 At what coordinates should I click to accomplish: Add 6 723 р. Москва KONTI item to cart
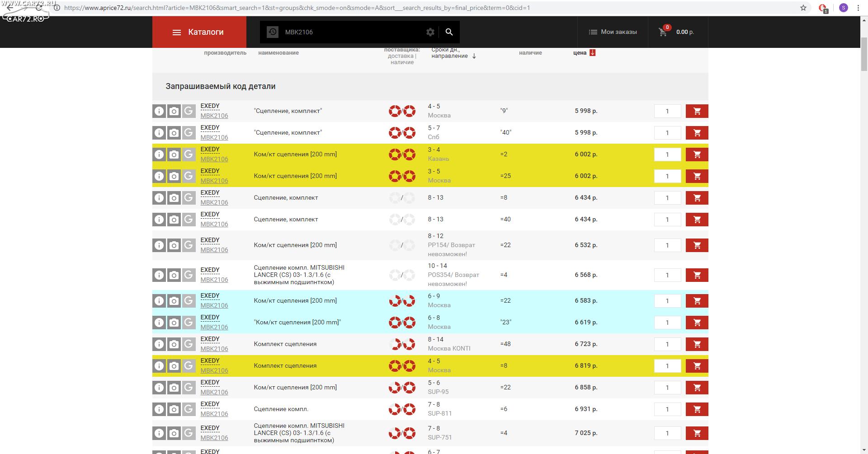tap(697, 344)
